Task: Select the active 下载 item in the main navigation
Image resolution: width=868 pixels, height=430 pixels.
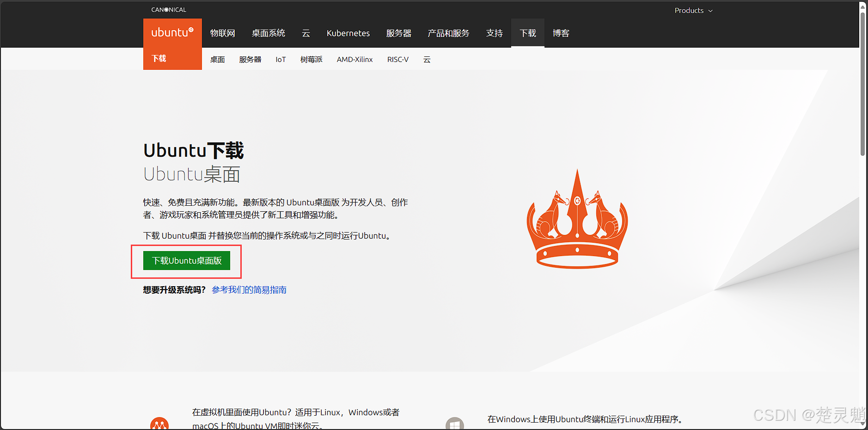Action: [528, 33]
